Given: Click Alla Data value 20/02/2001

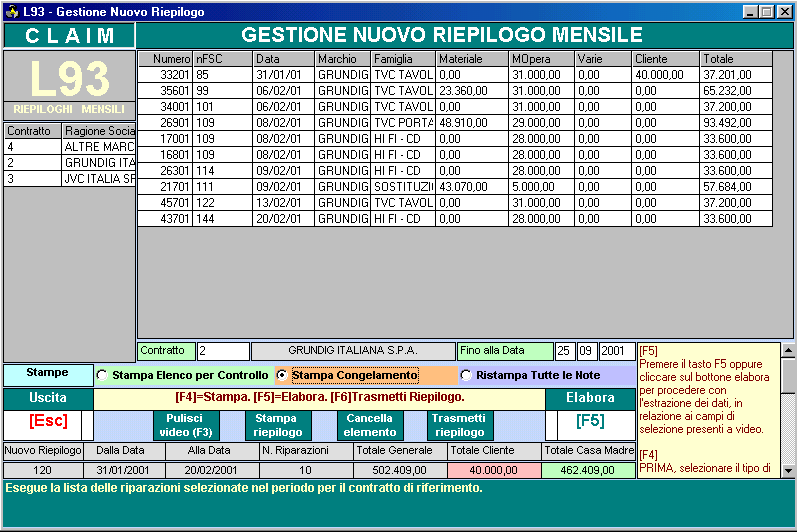Looking at the screenshot, I should pyautogui.click(x=212, y=471).
